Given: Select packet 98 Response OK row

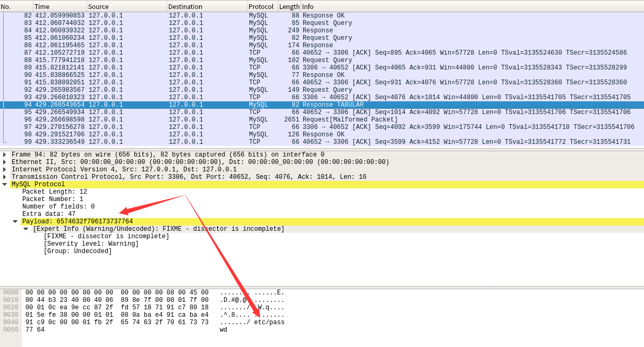Looking at the screenshot, I should point(322,135).
